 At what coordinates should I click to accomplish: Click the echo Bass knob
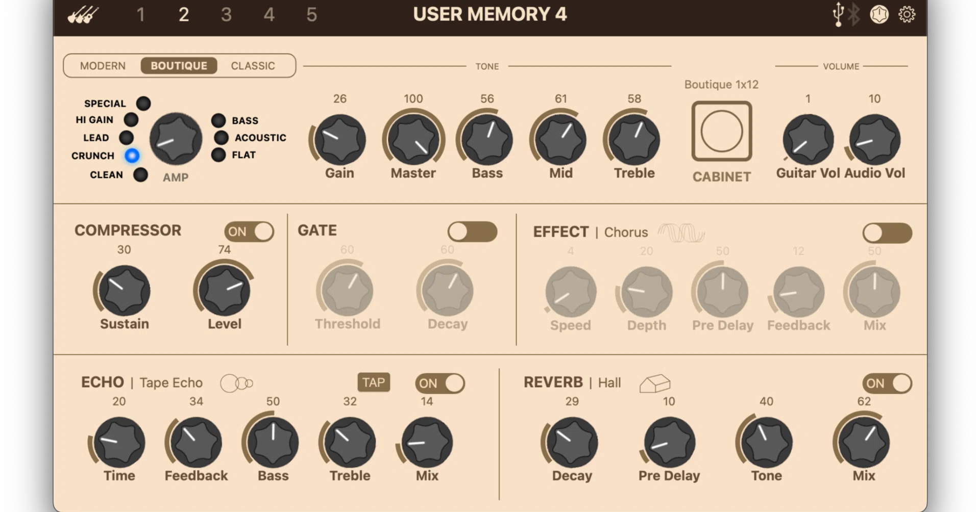(273, 442)
